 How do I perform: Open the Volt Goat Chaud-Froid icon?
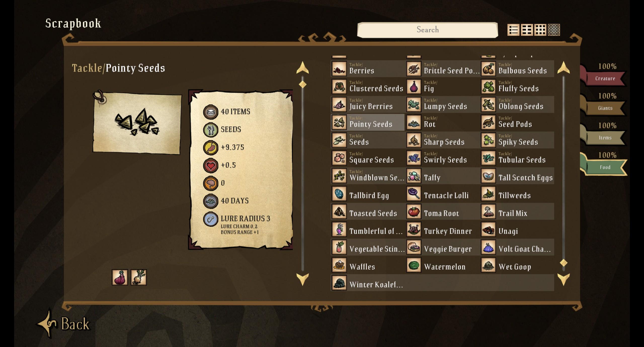pos(488,247)
